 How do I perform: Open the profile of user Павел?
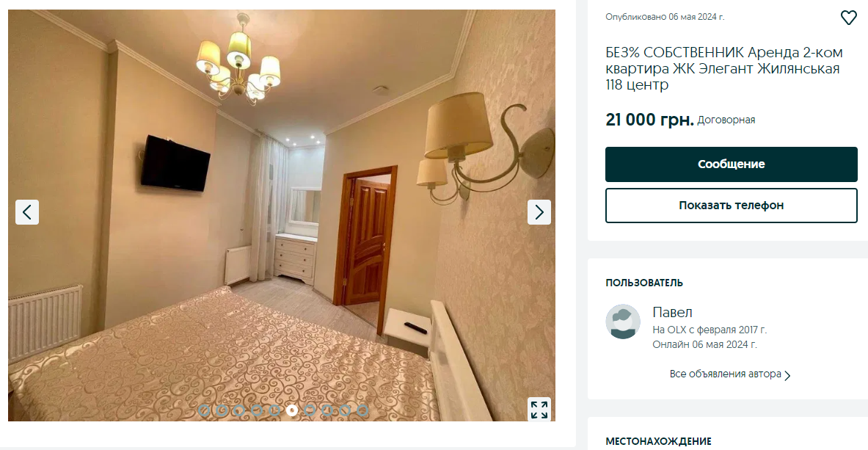point(673,312)
